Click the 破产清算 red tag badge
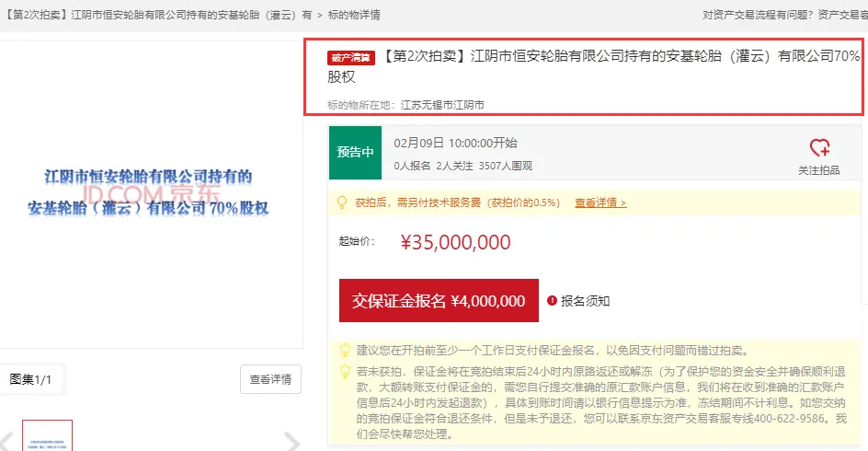868x451 pixels. point(351,58)
